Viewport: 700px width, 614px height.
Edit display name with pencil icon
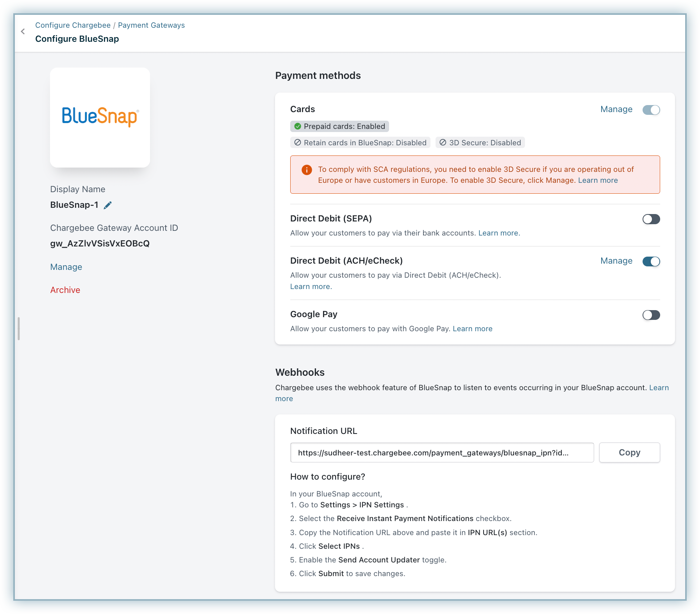(108, 205)
